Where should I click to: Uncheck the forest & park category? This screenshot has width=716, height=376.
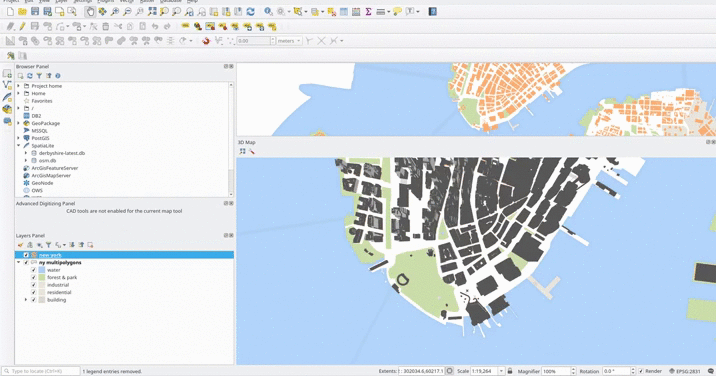click(x=33, y=277)
